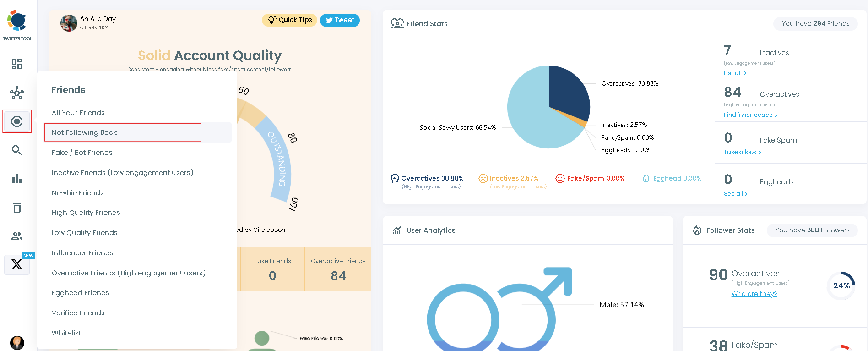This screenshot has height=351, width=868.
Task: Open High Quality Friends menu item
Action: pyautogui.click(x=86, y=213)
